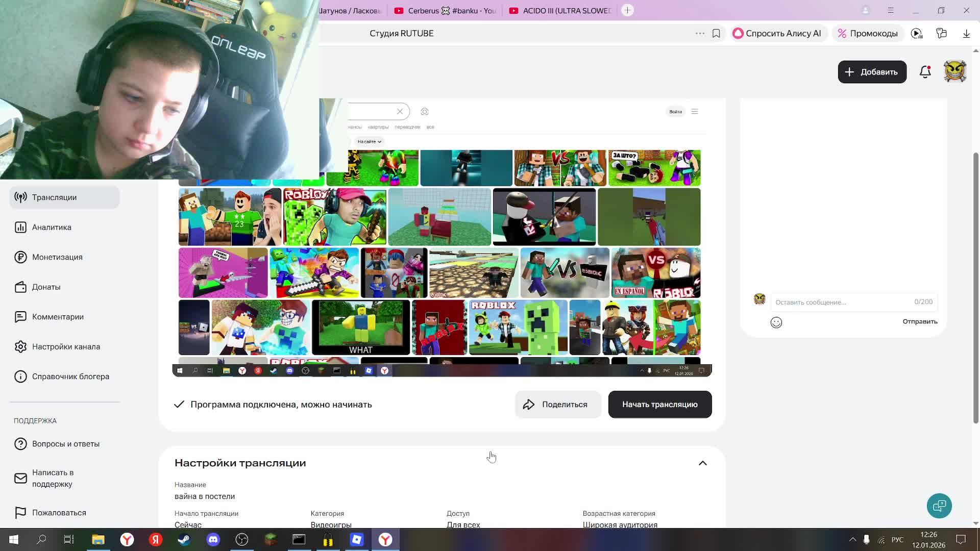Click the Добавить button
This screenshot has width=980, height=551.
click(872, 72)
